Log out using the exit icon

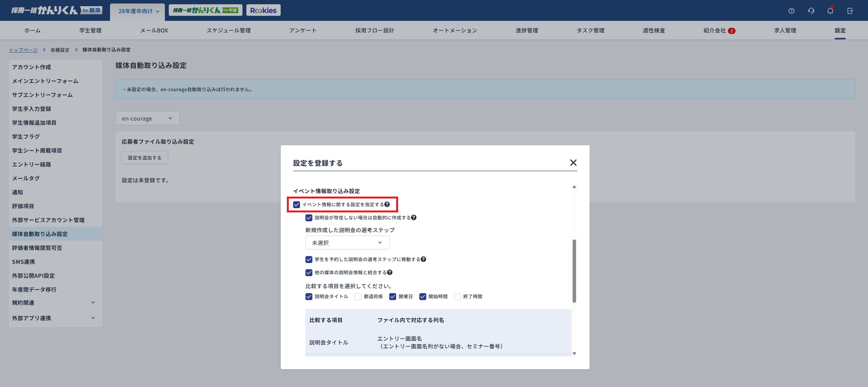pyautogui.click(x=849, y=10)
